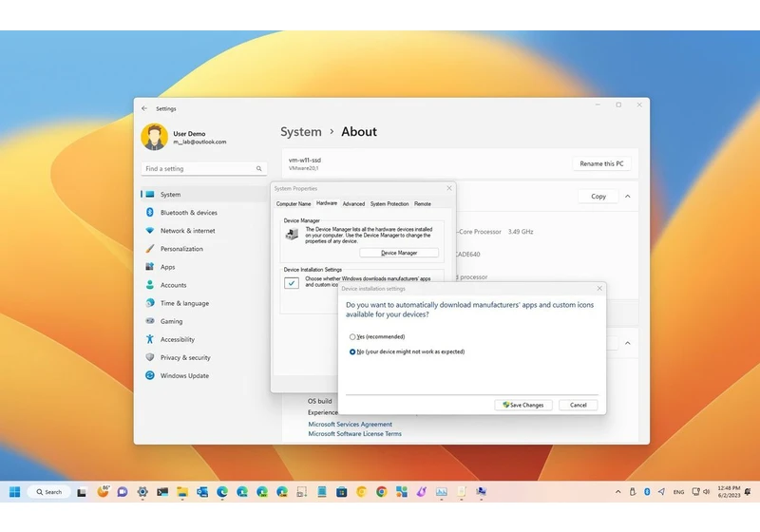Click the vm-w11-ssd device name
The image size is (760, 532).
[x=305, y=160]
